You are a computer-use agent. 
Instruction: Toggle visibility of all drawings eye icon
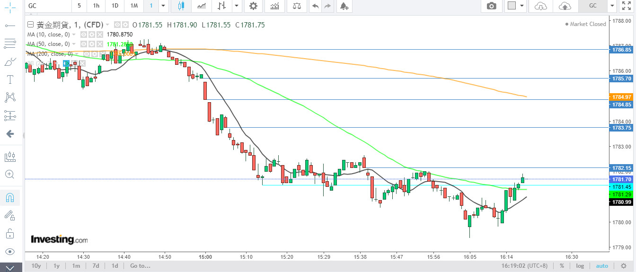point(9,251)
